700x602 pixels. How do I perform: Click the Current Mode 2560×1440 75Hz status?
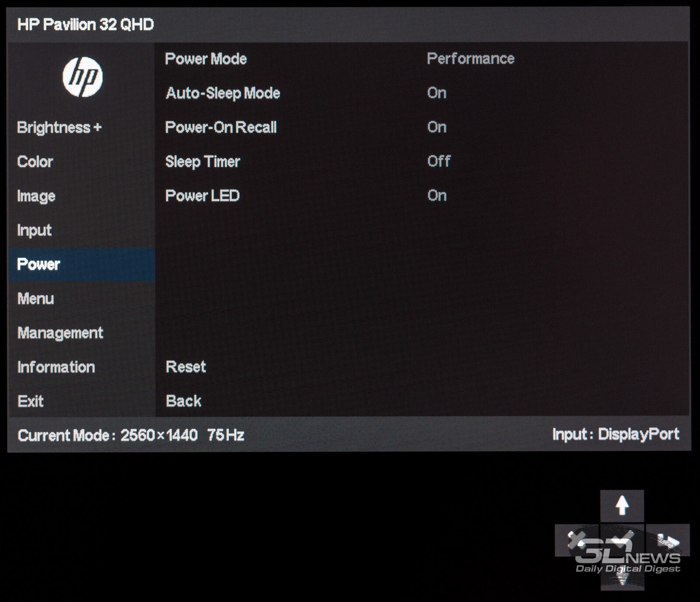coord(131,435)
